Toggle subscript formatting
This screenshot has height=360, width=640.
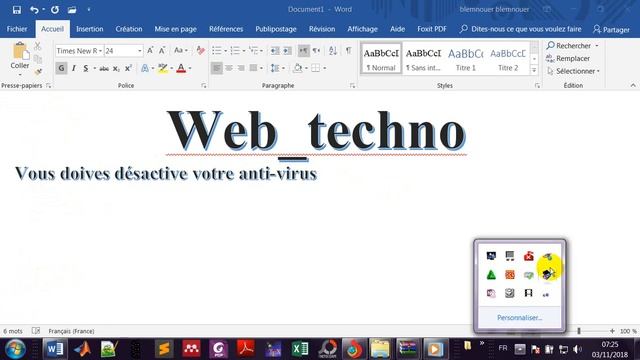116,68
